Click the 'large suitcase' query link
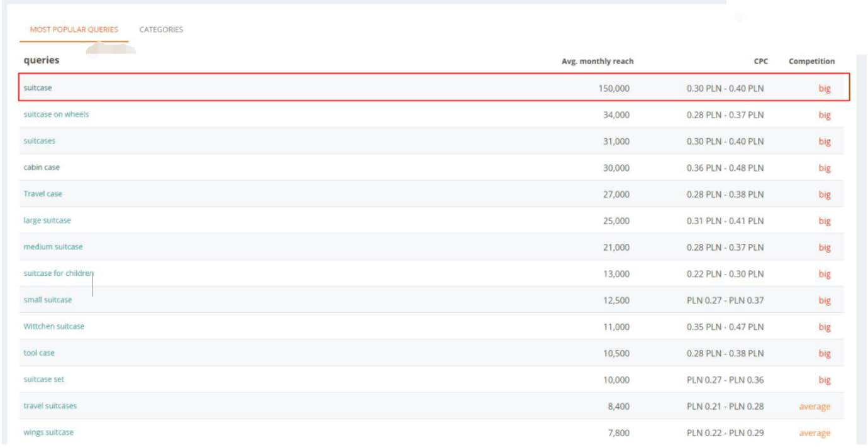The width and height of the screenshot is (868, 448). click(47, 221)
